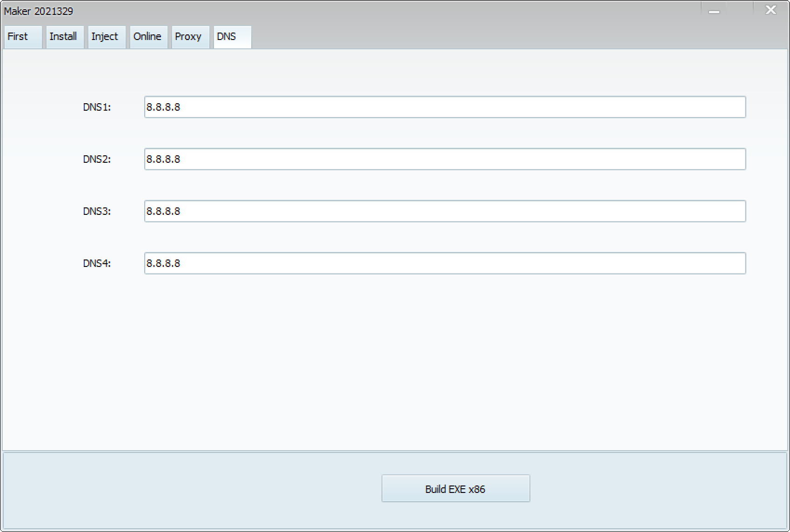Click the DNS2: label
Viewport: 790px width, 532px height.
coord(97,159)
